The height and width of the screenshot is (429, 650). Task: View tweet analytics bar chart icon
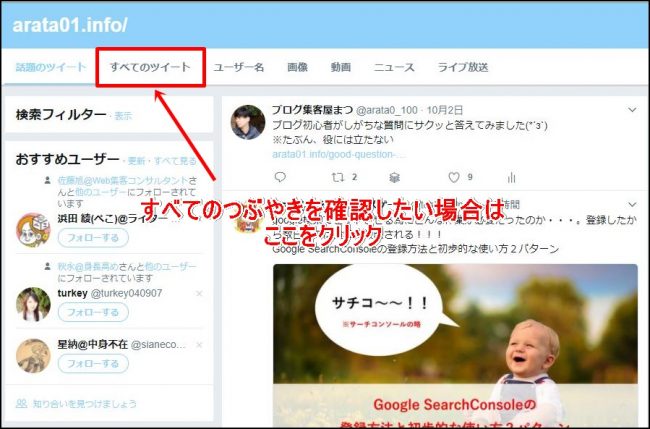[512, 177]
